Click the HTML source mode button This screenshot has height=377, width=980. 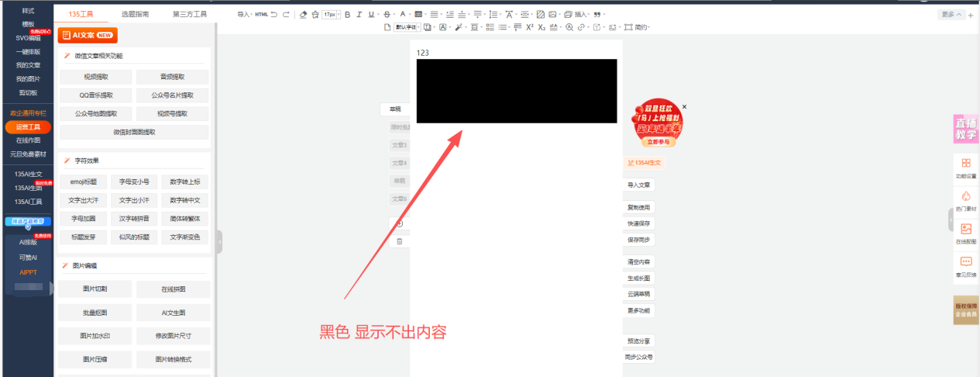coord(261,14)
